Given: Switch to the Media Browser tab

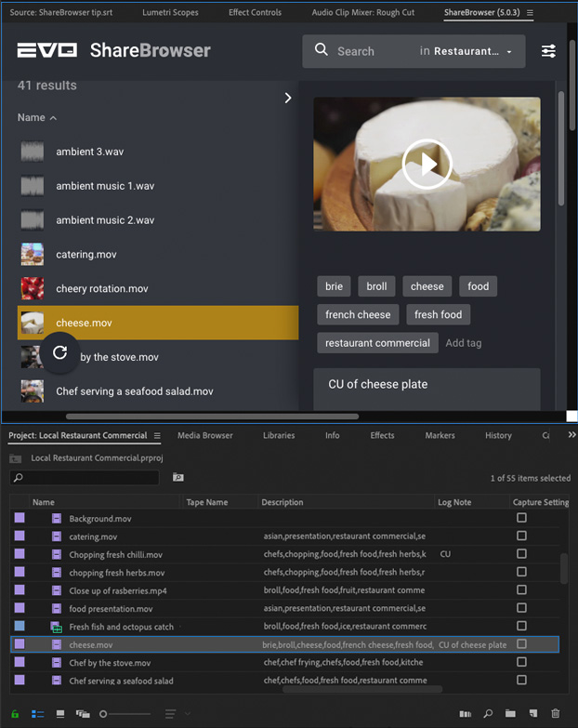Looking at the screenshot, I should [x=205, y=435].
